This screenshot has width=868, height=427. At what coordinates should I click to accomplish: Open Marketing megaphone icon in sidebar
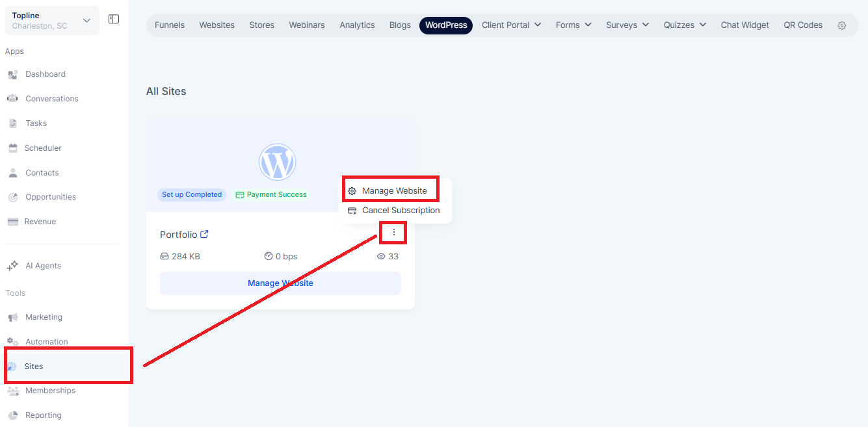13,317
